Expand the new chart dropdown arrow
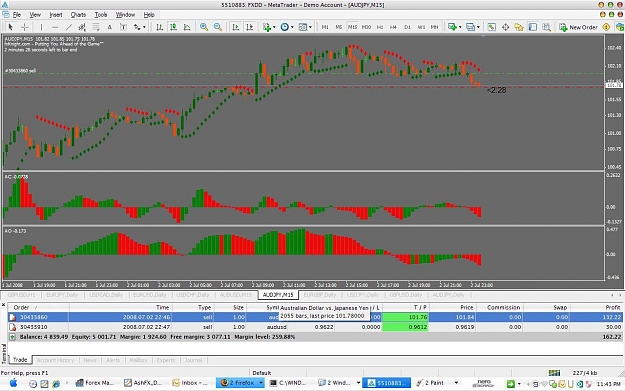This screenshot has width=625, height=391. click(460, 27)
